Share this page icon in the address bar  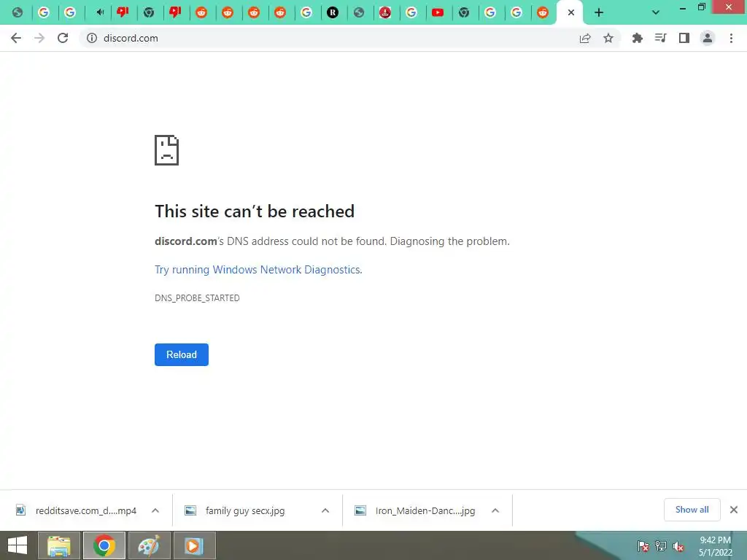coord(585,38)
